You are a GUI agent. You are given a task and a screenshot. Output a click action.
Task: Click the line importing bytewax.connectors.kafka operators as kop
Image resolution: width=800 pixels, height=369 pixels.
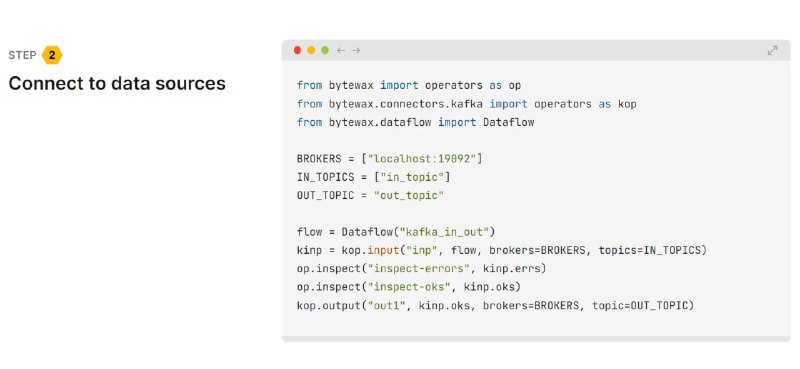tap(466, 104)
